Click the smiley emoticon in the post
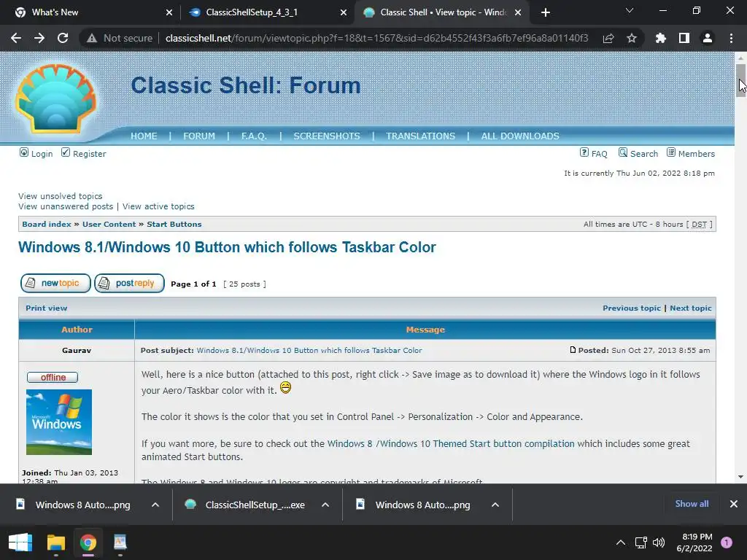 pos(285,388)
